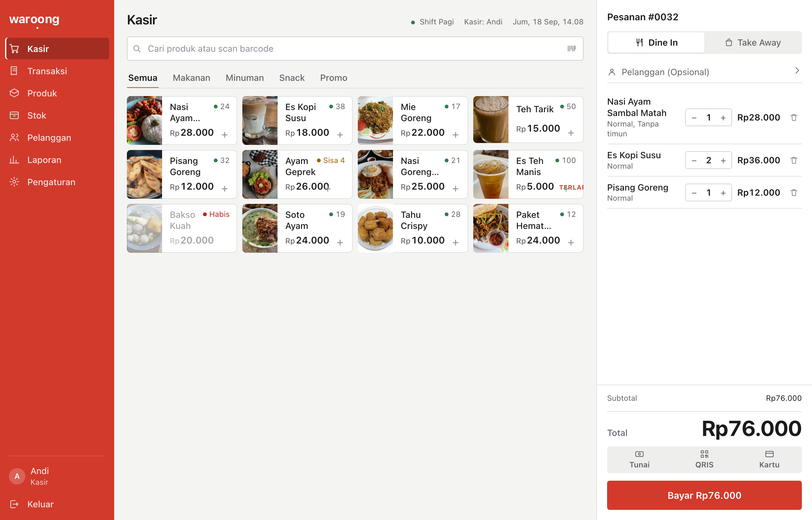Increase Nasi Ayam Sambal Matah quantity
This screenshot has width=812, height=520.
[723, 118]
